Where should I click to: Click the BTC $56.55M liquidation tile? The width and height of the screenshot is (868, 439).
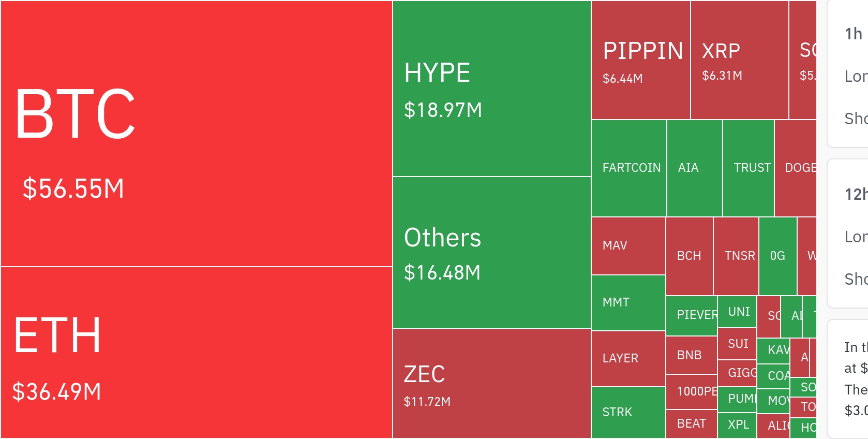pyautogui.click(x=197, y=134)
